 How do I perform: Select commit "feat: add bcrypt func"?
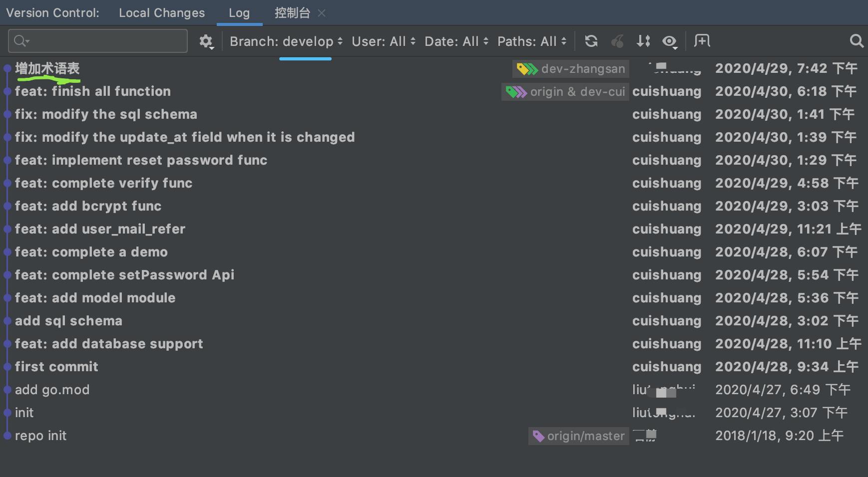click(x=88, y=206)
